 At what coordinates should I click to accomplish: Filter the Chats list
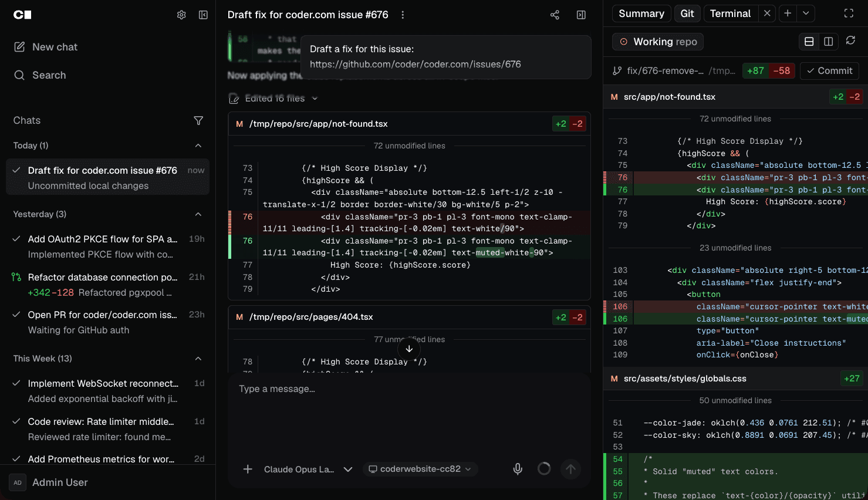point(198,120)
